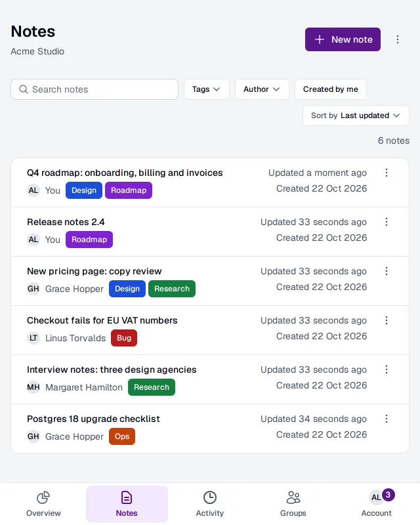Open more options for Q4 roadmap note
420x525 pixels.
tap(387, 173)
